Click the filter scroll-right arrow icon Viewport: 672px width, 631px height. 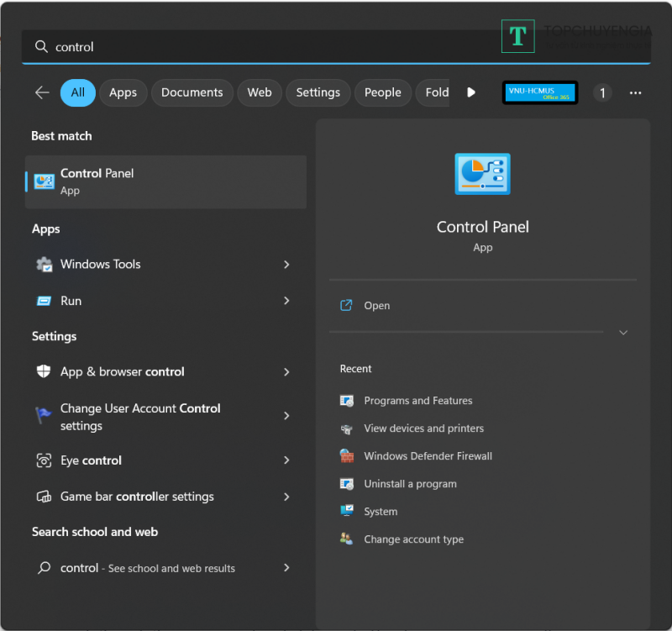click(x=471, y=92)
